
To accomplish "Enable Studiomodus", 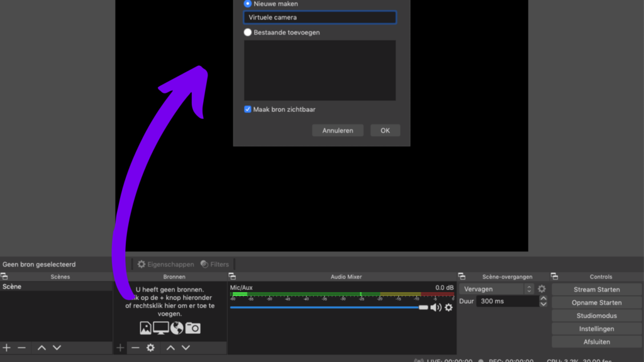I will pos(596,315).
